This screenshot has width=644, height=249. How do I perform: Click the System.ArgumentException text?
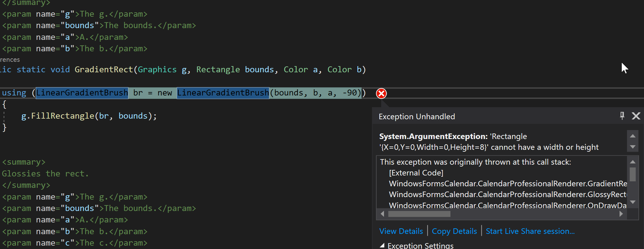(x=433, y=136)
